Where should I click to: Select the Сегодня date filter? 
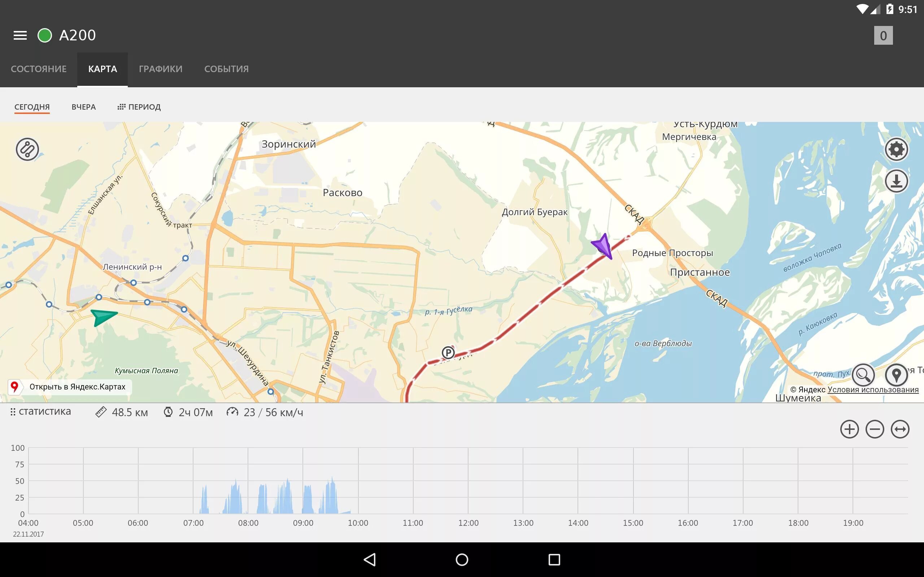pos(32,107)
